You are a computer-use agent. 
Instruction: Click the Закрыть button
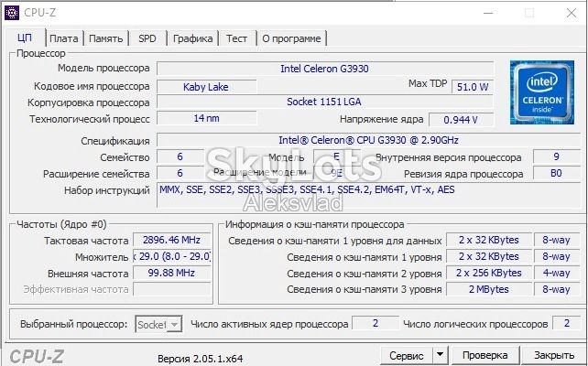tap(554, 356)
